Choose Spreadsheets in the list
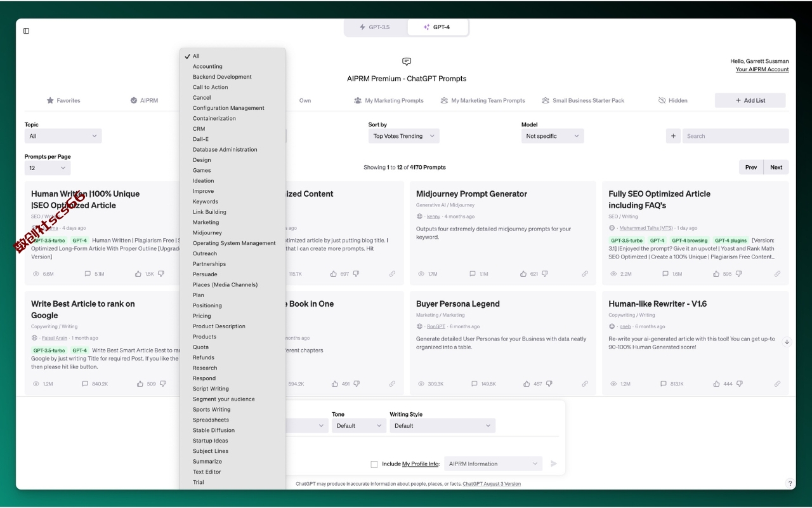Image resolution: width=812 pixels, height=508 pixels. (x=233, y=420)
